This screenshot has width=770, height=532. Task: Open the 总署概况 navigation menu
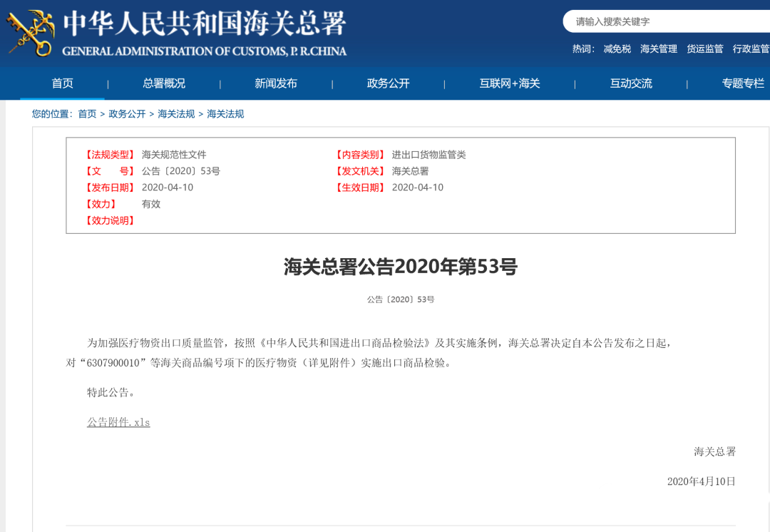[164, 83]
